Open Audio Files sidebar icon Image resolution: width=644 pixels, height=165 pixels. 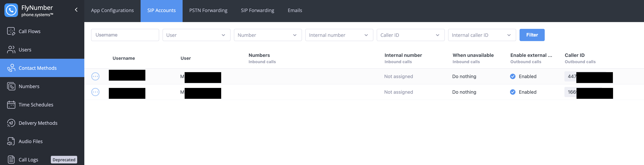11,141
